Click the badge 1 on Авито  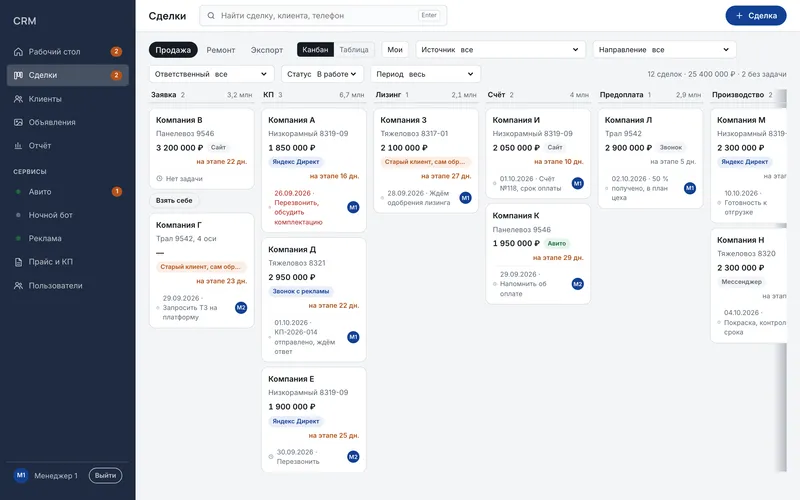[x=116, y=191]
